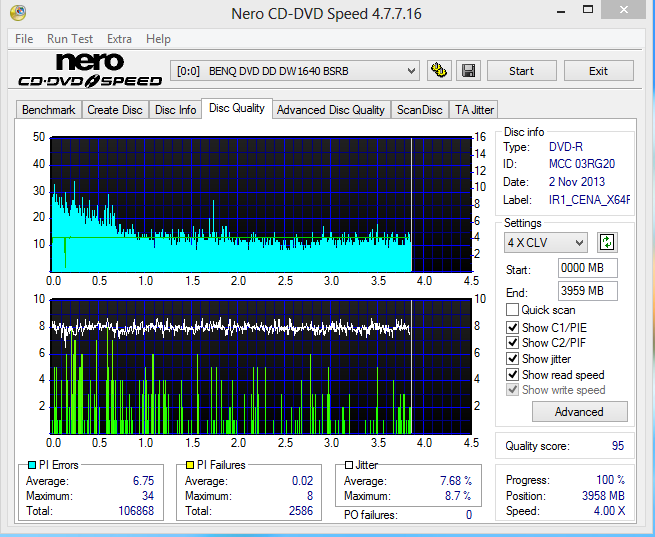Click the drive options wrench icon
655x537 pixels.
439,71
